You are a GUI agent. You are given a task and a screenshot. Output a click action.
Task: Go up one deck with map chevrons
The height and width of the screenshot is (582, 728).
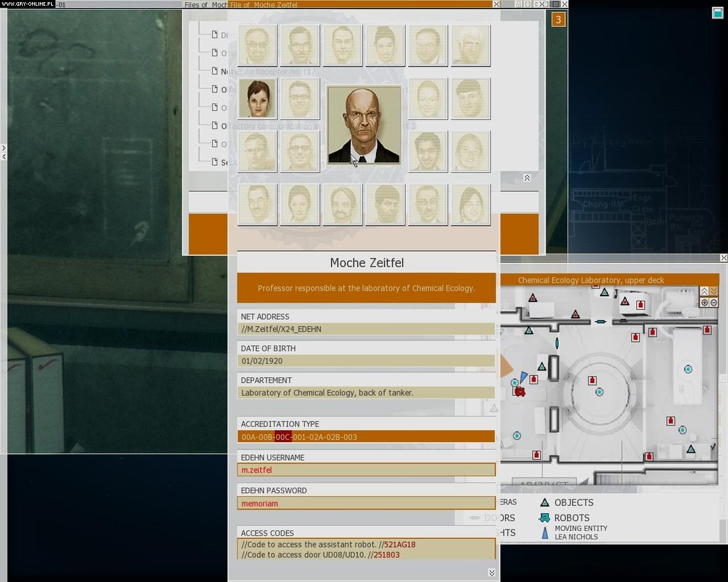coord(705,291)
